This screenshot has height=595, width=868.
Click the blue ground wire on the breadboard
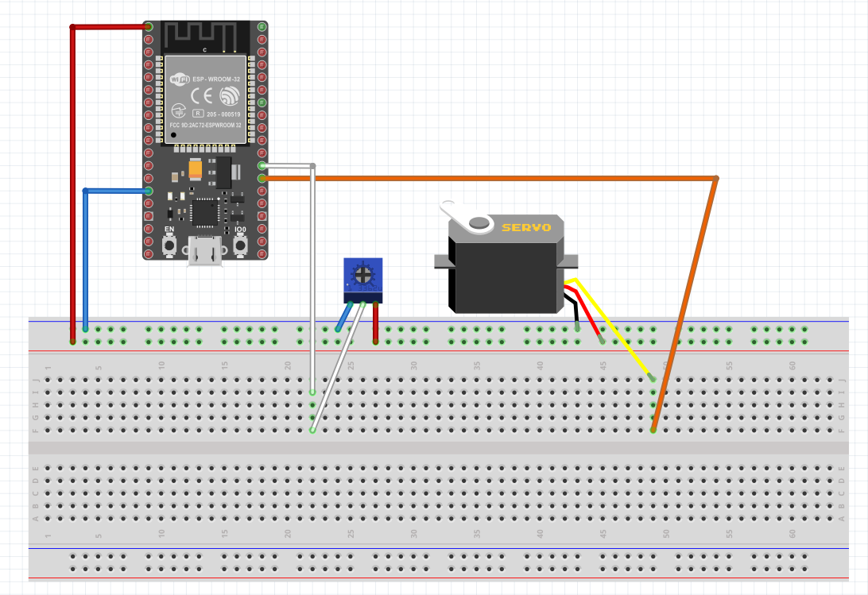(86, 262)
